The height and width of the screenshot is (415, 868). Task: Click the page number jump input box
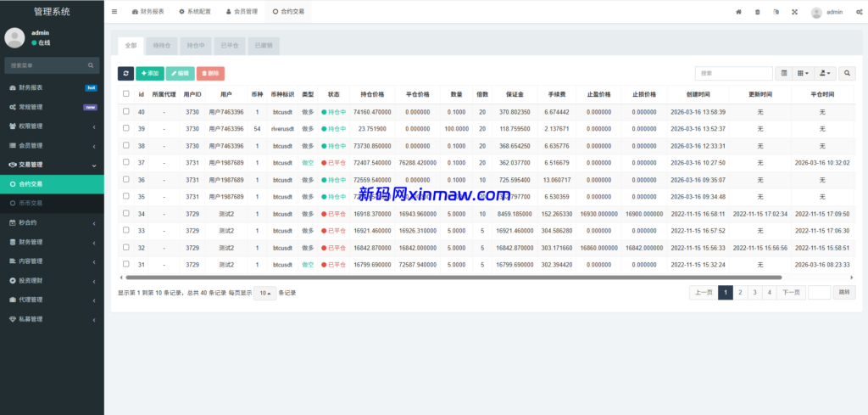click(820, 293)
